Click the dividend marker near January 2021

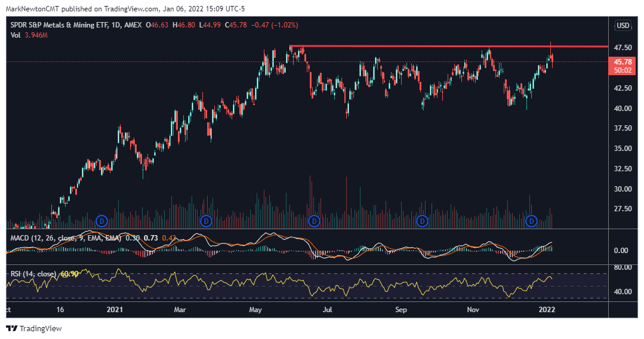[101, 221]
